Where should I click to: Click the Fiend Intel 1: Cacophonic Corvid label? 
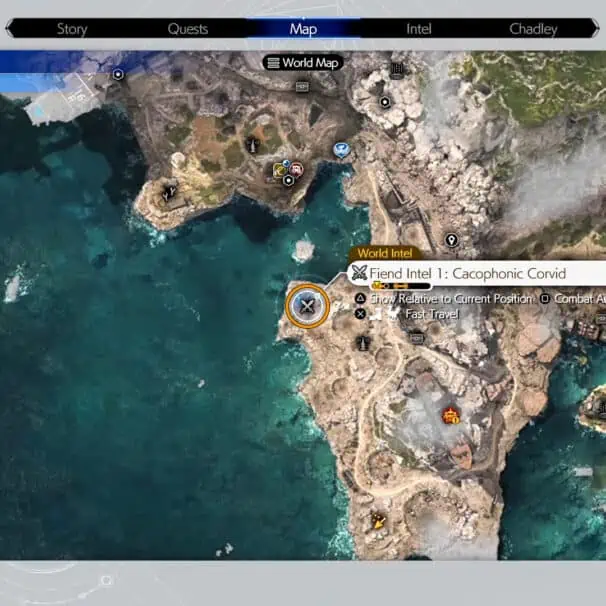(468, 274)
